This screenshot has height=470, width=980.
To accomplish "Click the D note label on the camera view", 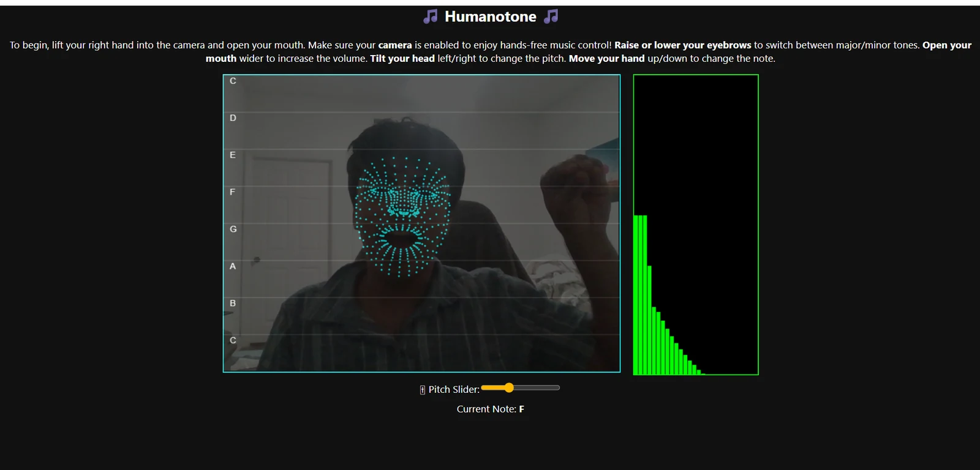I will point(233,117).
